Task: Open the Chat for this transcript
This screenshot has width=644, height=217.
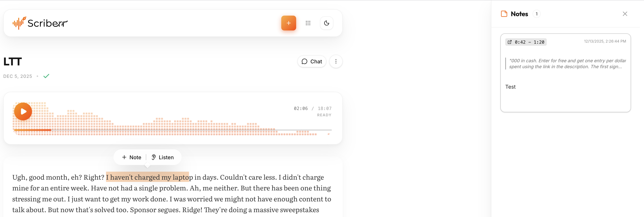Action: click(x=312, y=61)
